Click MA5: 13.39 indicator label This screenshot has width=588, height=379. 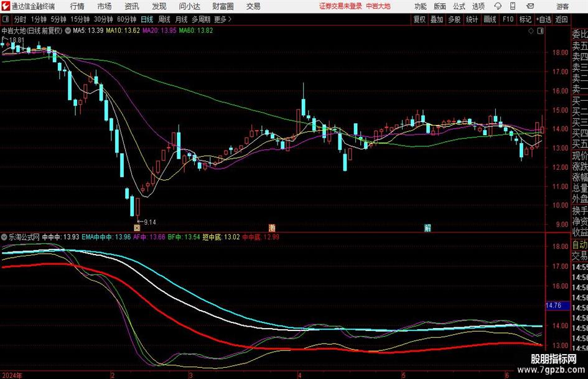coord(88,30)
